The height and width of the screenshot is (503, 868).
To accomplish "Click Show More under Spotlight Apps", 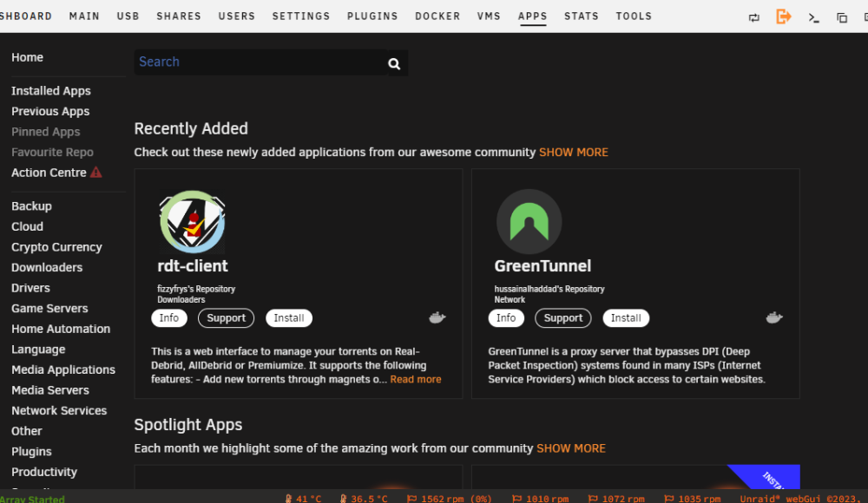I will 571,448.
